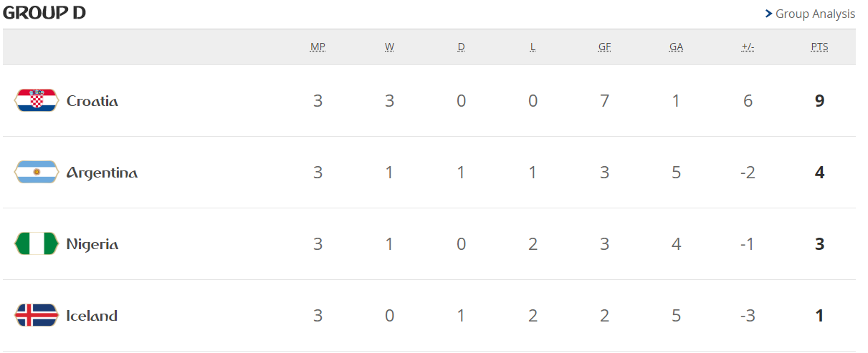Click the Nigeria flag icon
The height and width of the screenshot is (353, 868).
[36, 244]
